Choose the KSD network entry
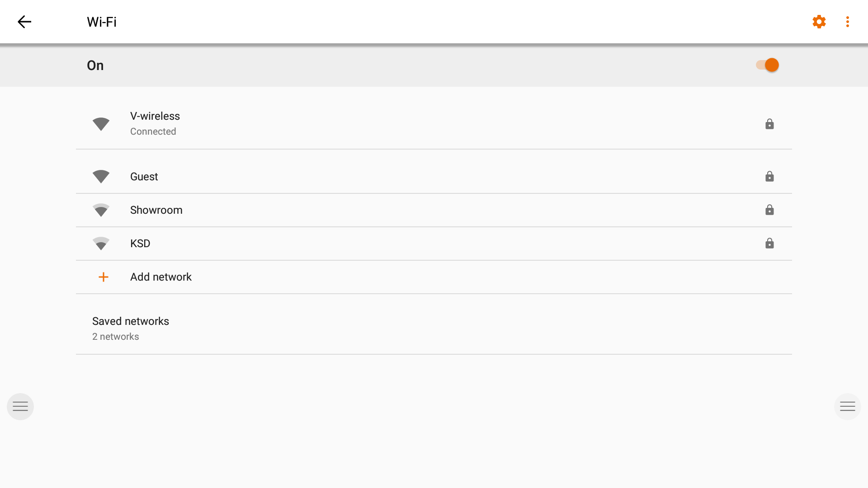The height and width of the screenshot is (488, 868). [140, 244]
